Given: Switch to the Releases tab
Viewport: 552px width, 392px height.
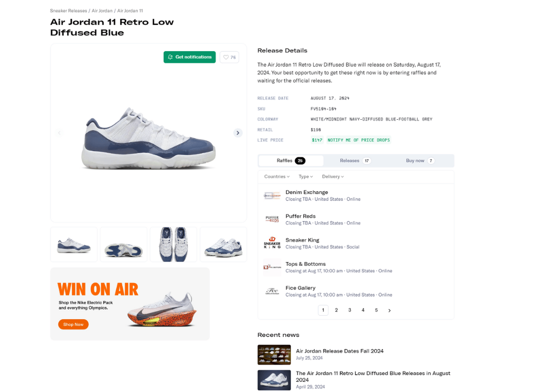Looking at the screenshot, I should [355, 161].
